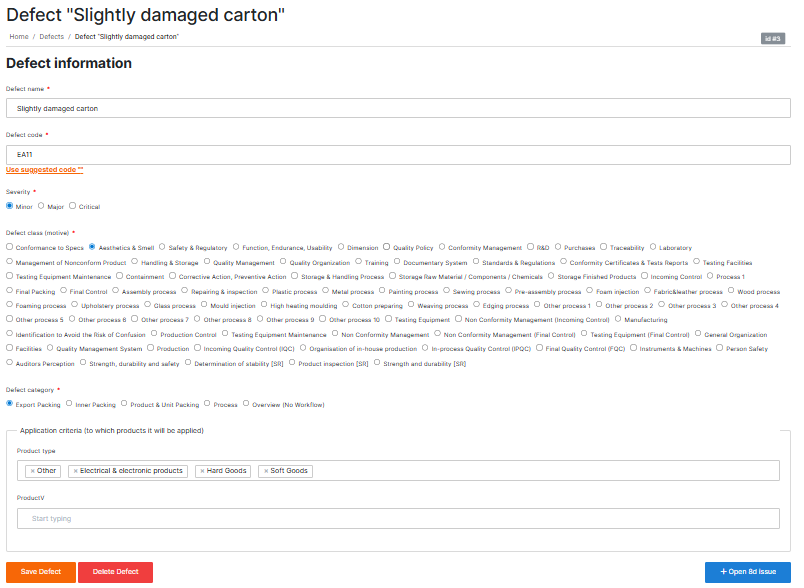804x588 pixels.
Task: Select the Process defect category
Action: [207, 405]
